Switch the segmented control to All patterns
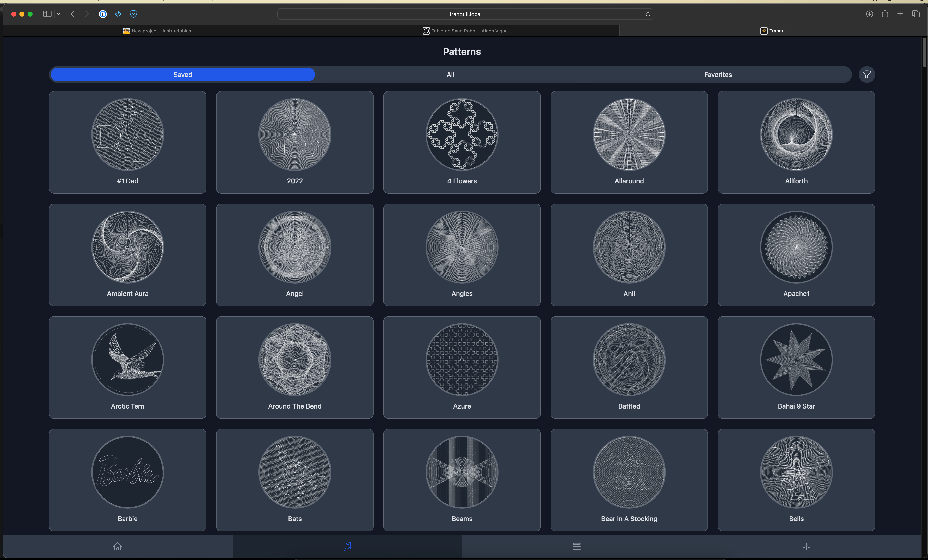Viewport: 928px width, 560px height. [x=450, y=74]
